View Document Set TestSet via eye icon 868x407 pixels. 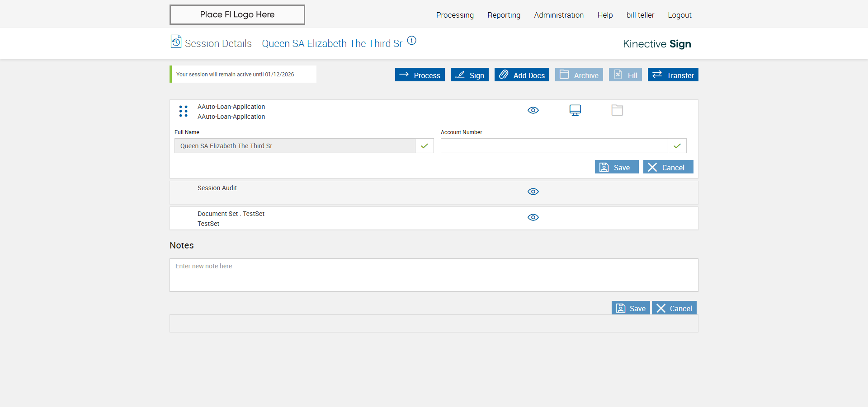(x=533, y=217)
